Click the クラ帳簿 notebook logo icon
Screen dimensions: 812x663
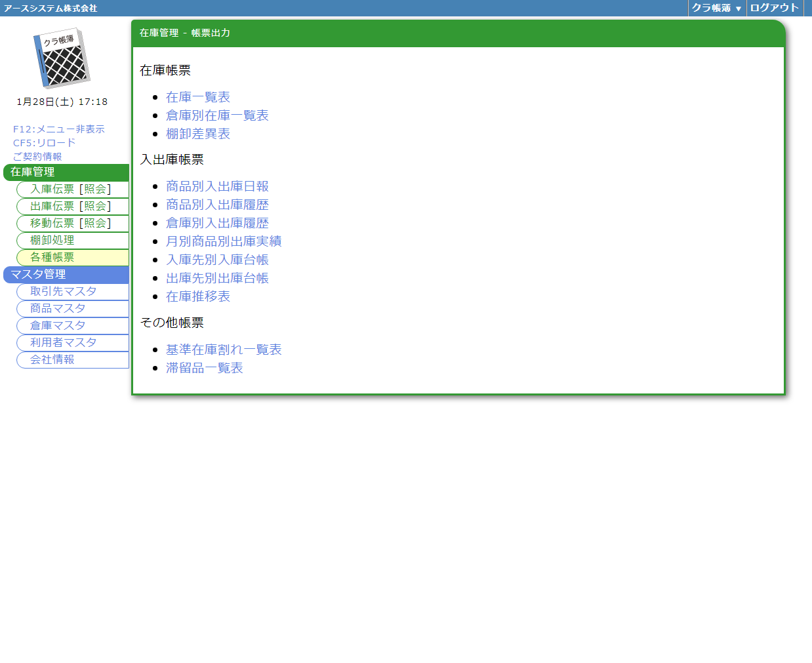(x=62, y=58)
